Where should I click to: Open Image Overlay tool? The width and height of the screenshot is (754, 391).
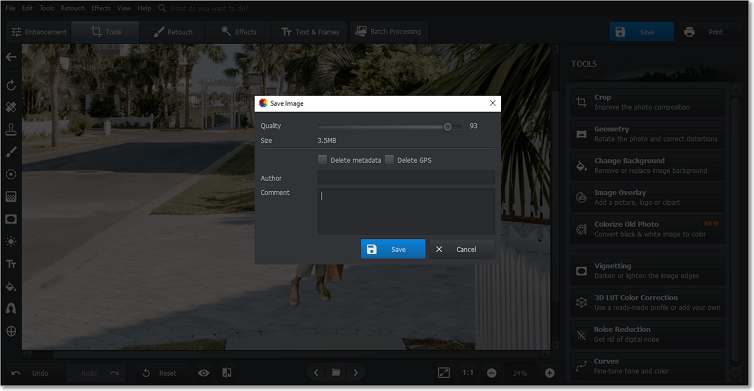647,197
